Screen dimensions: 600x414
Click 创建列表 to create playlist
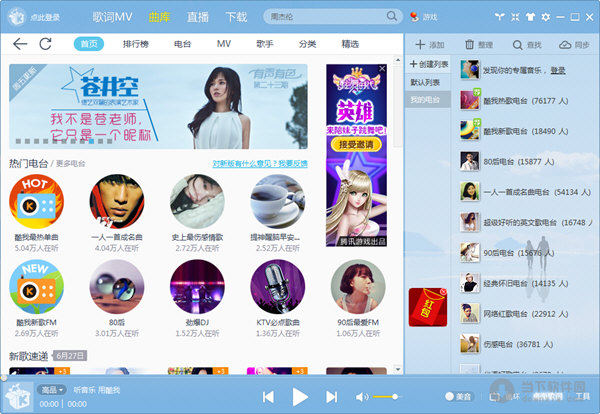429,64
